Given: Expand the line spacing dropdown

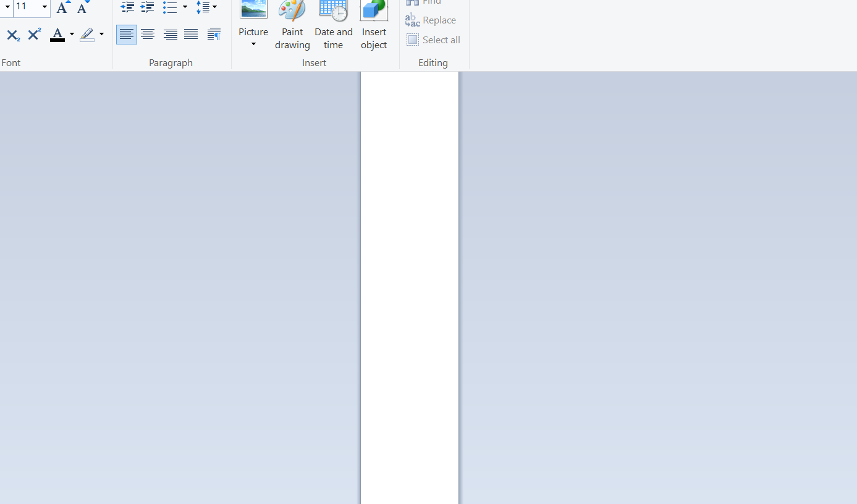Looking at the screenshot, I should (214, 7).
